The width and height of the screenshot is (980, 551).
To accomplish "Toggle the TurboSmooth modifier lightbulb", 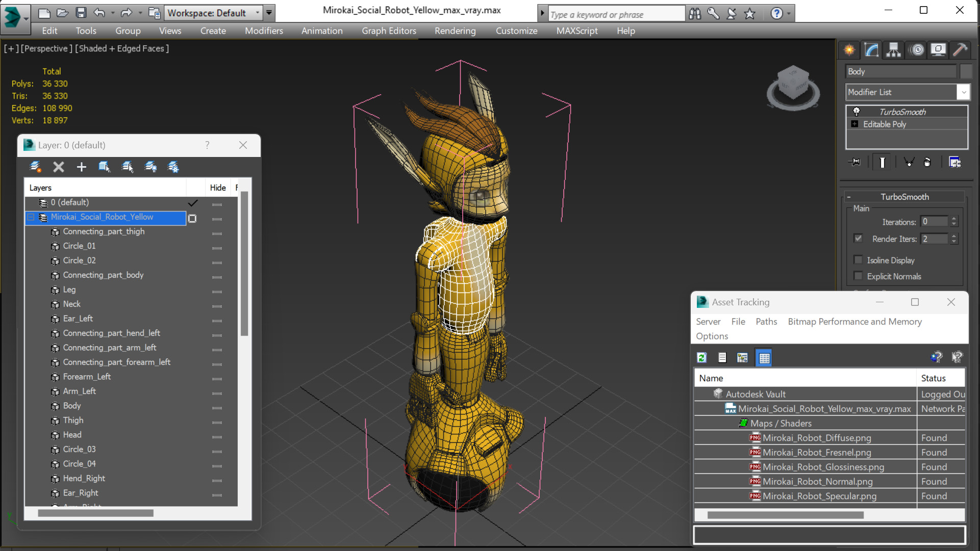I will click(857, 112).
